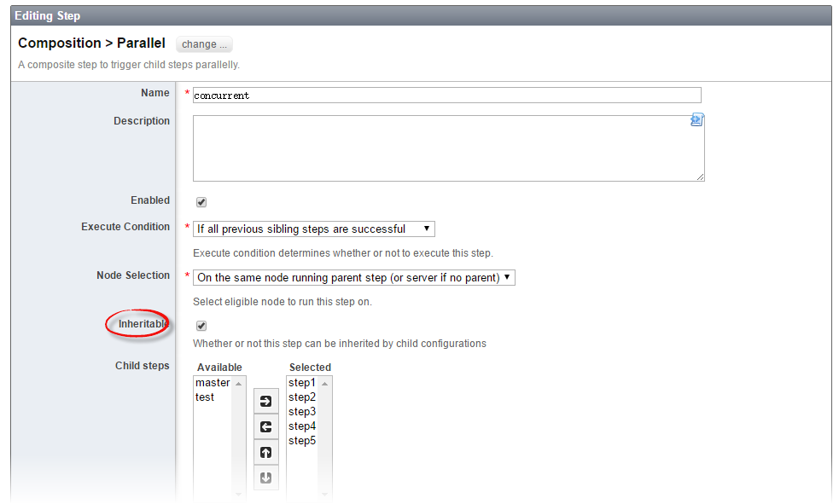Select 'step1' in the Selected list
This screenshot has height=504, width=839.
click(x=302, y=383)
